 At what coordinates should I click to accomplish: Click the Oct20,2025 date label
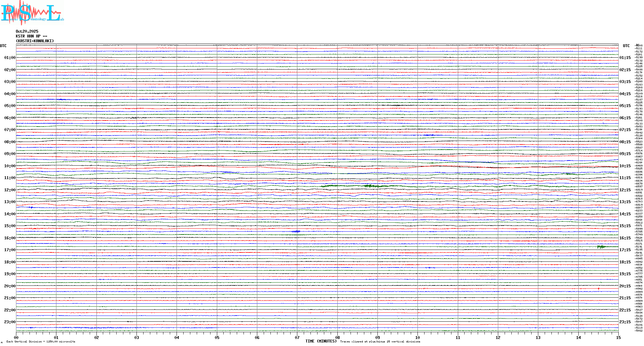pyautogui.click(x=27, y=31)
